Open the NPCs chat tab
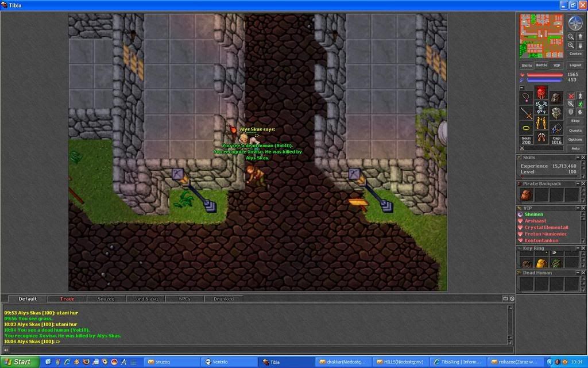 [x=184, y=299]
